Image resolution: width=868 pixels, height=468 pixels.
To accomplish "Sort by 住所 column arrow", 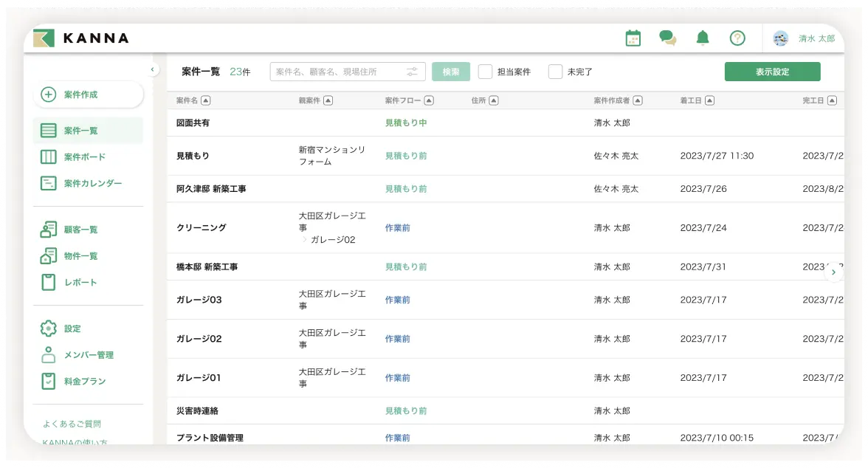I will pyautogui.click(x=494, y=100).
